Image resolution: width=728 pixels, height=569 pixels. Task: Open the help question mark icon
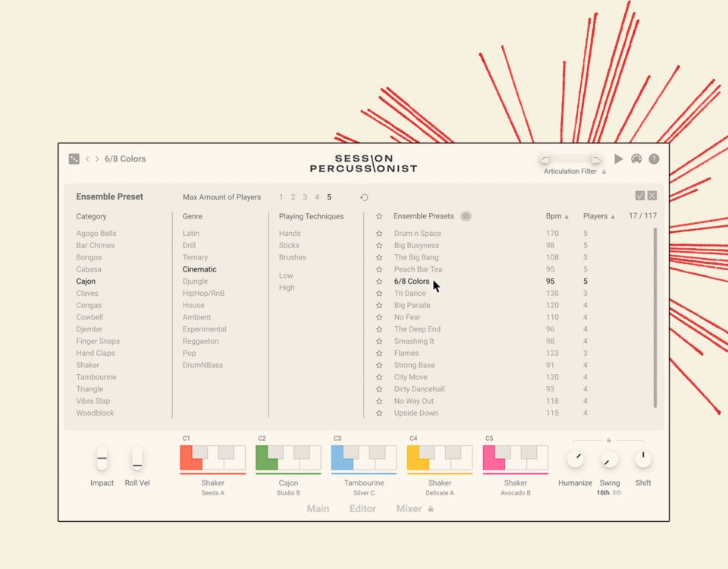(x=654, y=159)
